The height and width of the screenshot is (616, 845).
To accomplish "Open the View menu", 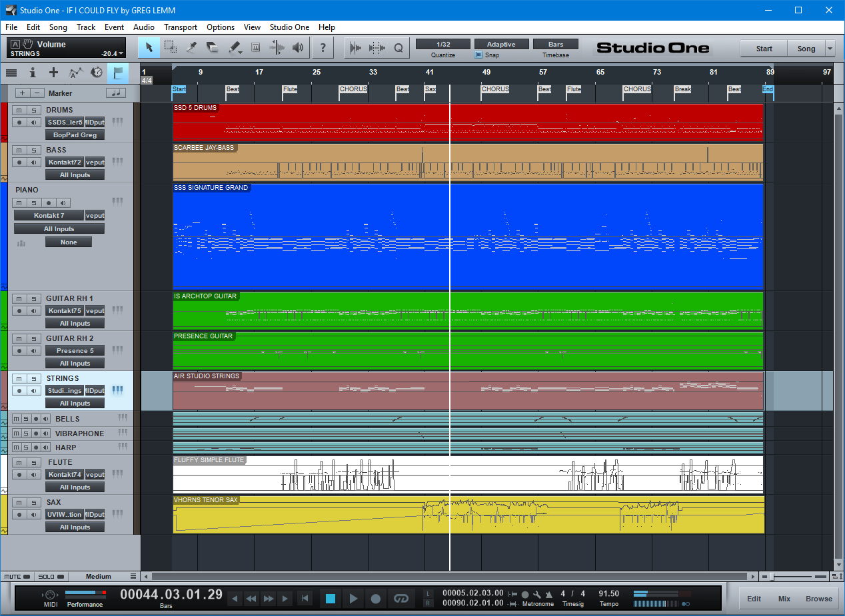I will click(x=252, y=27).
